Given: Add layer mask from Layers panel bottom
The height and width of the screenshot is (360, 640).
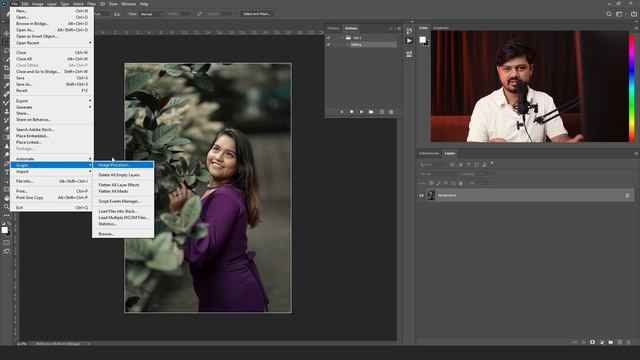Looking at the screenshot, I should pyautogui.click(x=592, y=342).
